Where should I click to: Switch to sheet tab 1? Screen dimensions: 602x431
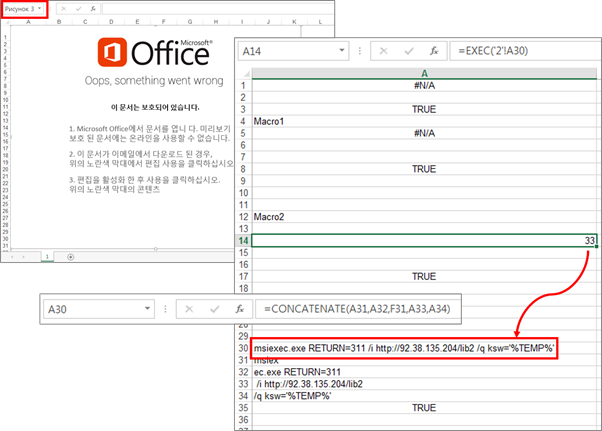click(x=45, y=256)
